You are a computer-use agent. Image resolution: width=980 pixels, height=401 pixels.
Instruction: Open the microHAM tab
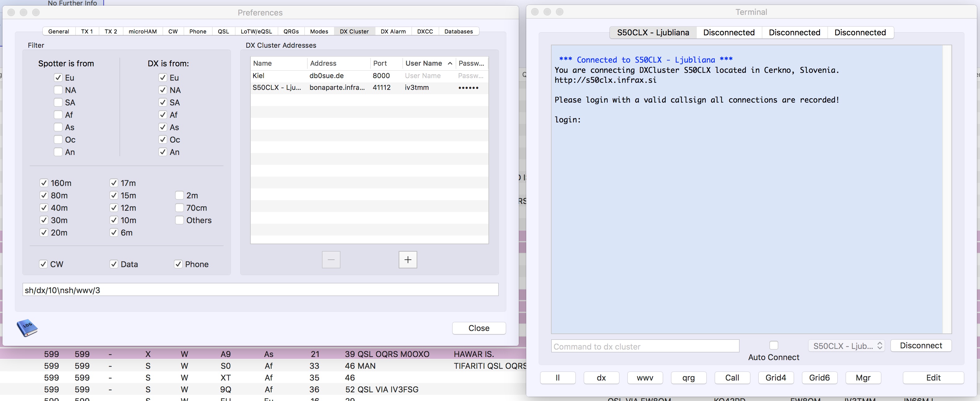(143, 32)
